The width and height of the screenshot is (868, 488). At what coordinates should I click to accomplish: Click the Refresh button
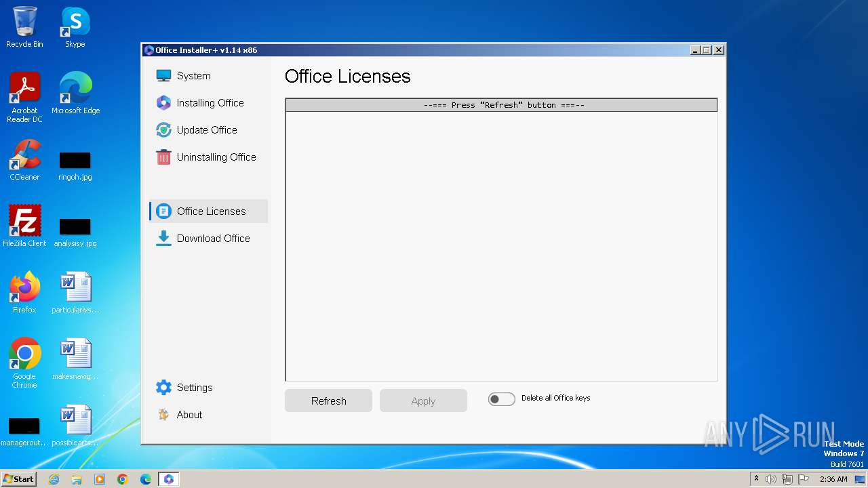pos(328,401)
